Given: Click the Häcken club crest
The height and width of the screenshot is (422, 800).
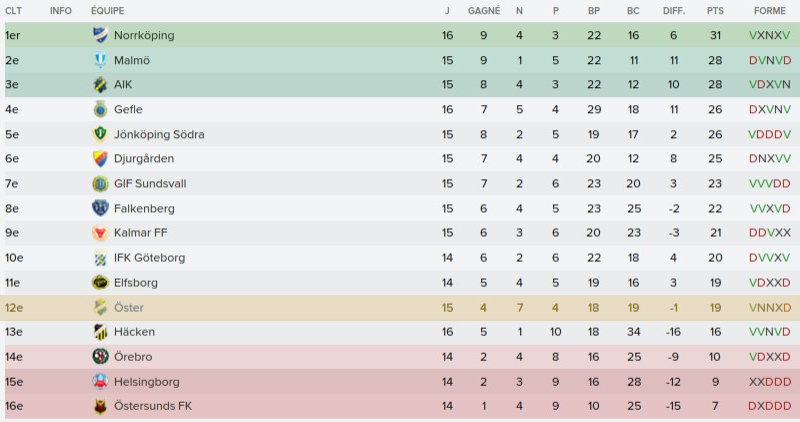Looking at the screenshot, I should [99, 332].
